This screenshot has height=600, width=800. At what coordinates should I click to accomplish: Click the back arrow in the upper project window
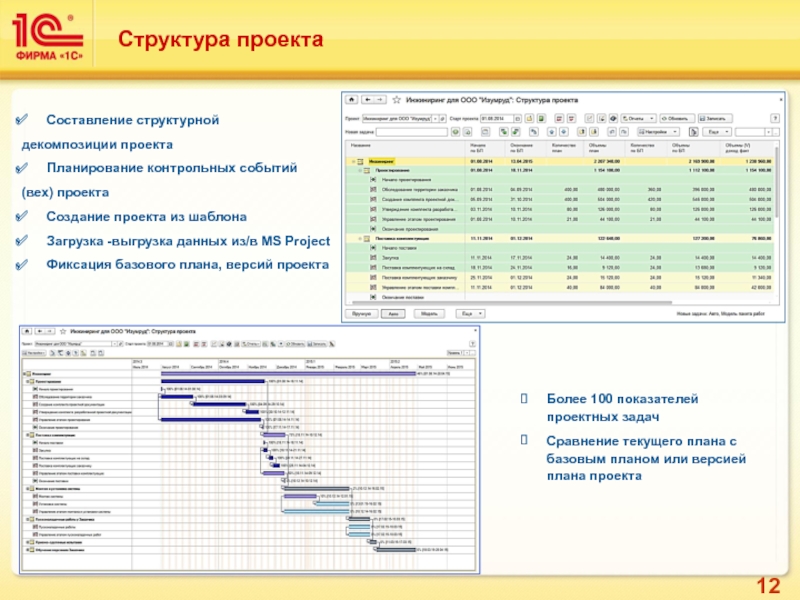tap(364, 101)
